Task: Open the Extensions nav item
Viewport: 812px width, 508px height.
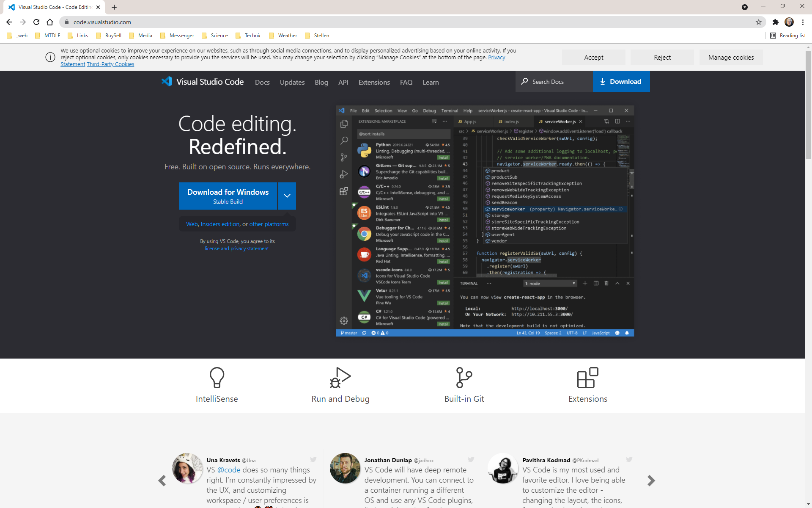Action: pos(374,82)
